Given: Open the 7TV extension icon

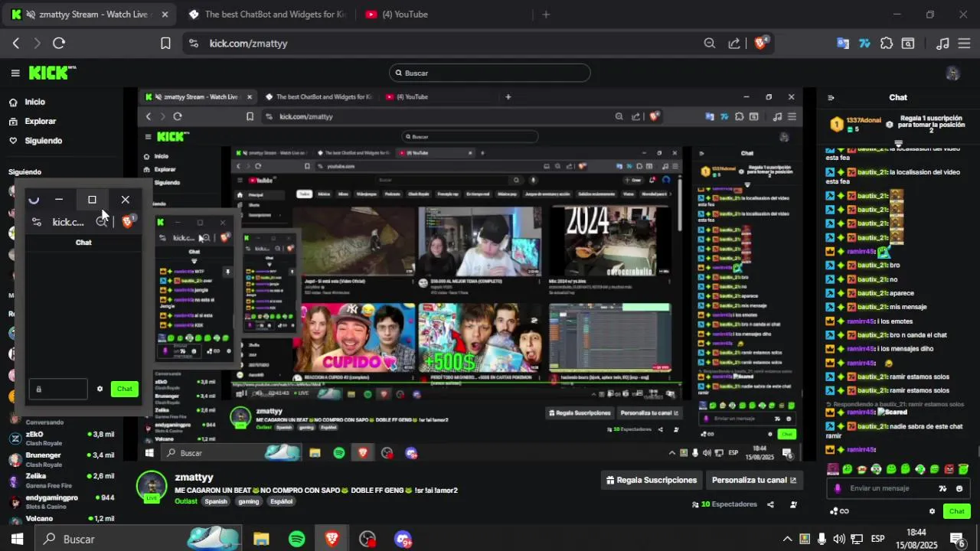Looking at the screenshot, I should coord(864,44).
